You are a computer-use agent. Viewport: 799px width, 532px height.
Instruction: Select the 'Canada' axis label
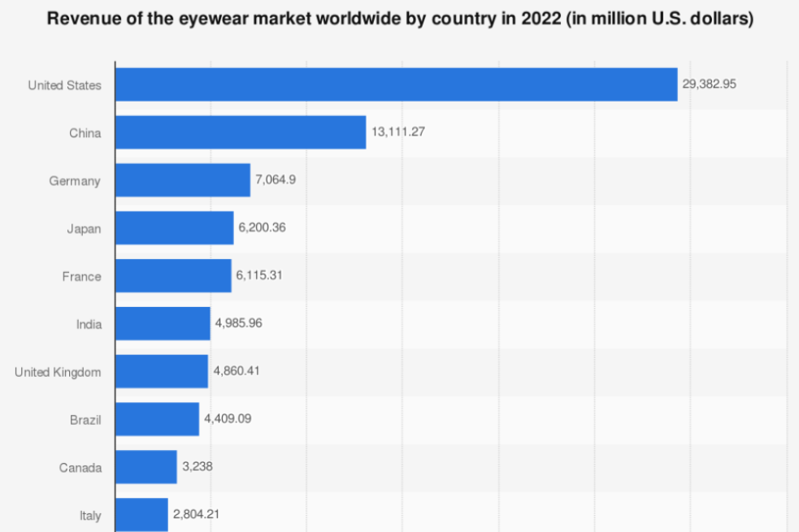[x=80, y=469]
